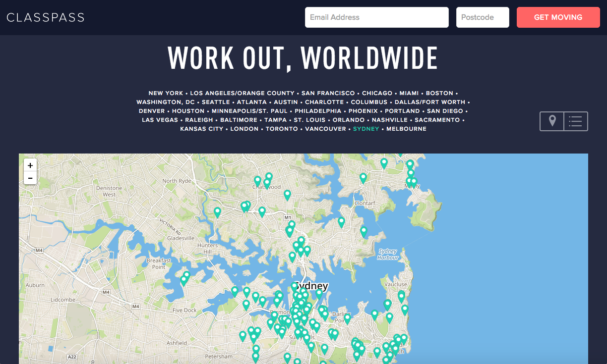
Task: Choose the Vancouver city link
Action: click(325, 129)
